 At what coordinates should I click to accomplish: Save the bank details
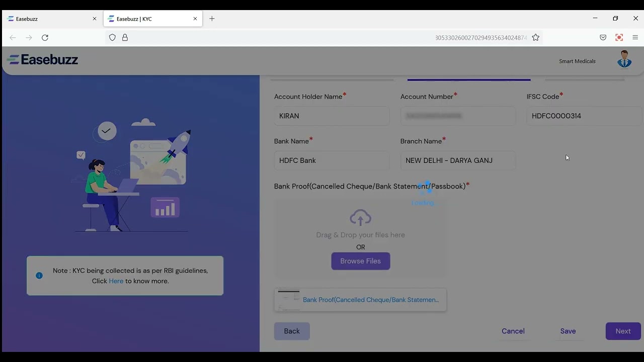click(x=568, y=331)
